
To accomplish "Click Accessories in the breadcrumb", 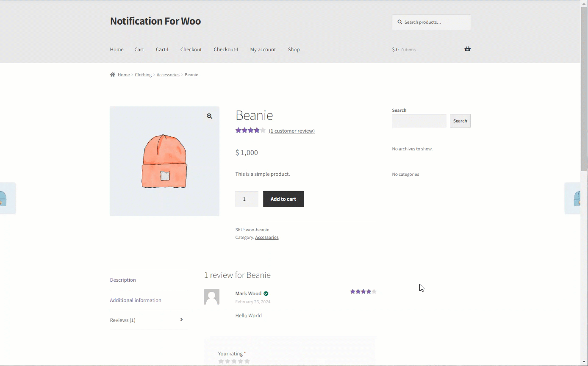I will point(168,75).
